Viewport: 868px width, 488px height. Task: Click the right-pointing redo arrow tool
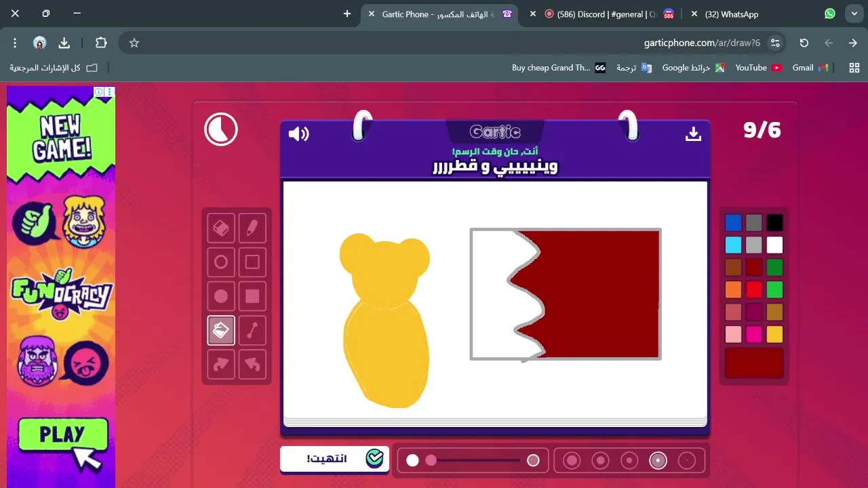pos(221,364)
